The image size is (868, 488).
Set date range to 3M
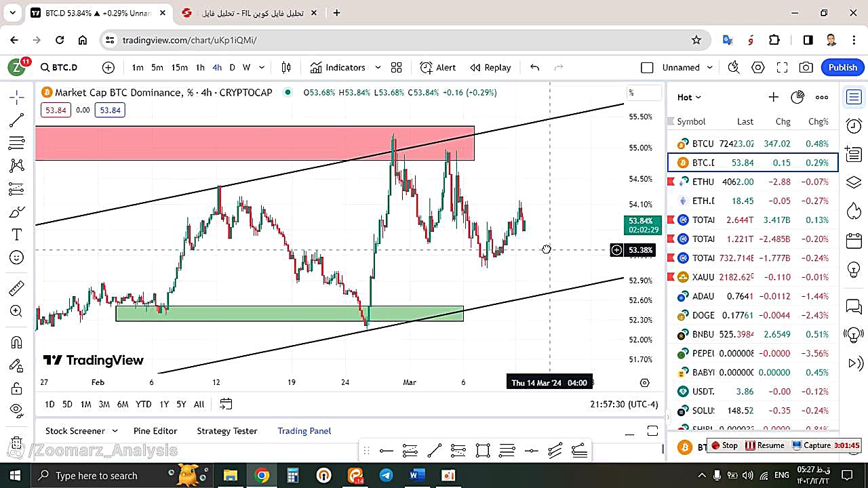tap(104, 404)
